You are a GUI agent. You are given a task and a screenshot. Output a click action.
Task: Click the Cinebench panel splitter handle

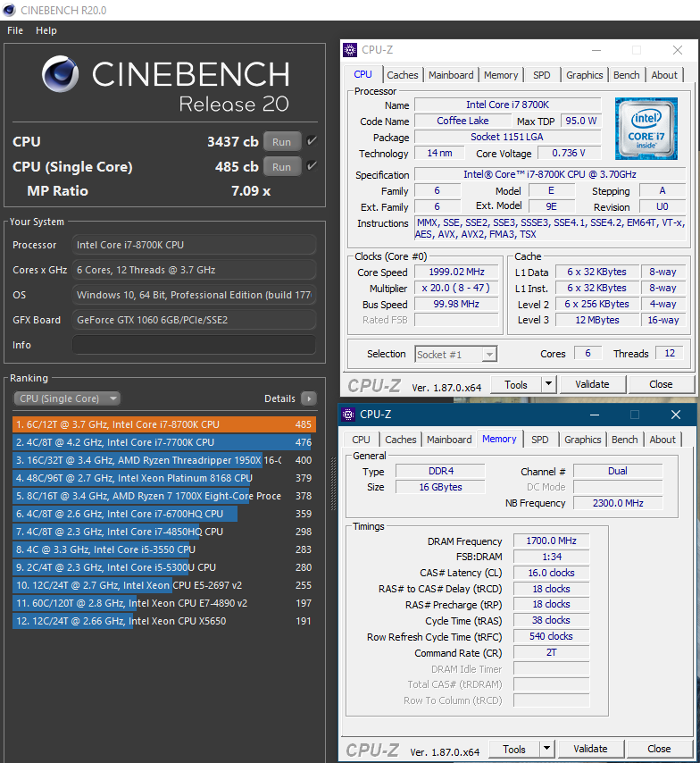tap(333, 483)
